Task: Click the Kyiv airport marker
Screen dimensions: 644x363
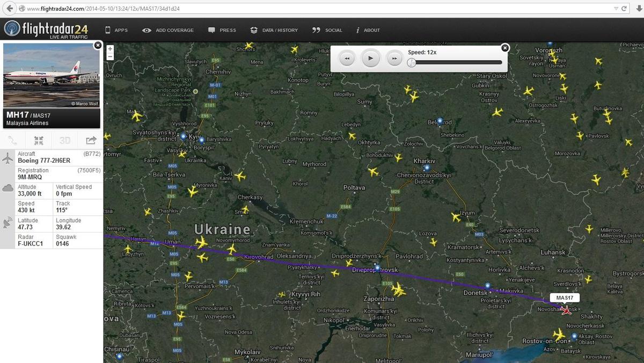Action: coord(184,137)
